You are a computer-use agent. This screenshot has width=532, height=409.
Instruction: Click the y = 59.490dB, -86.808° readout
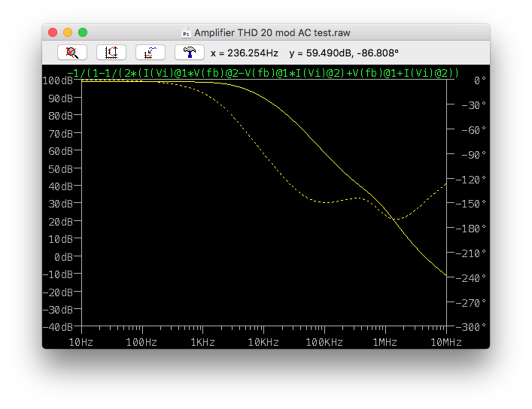[344, 53]
